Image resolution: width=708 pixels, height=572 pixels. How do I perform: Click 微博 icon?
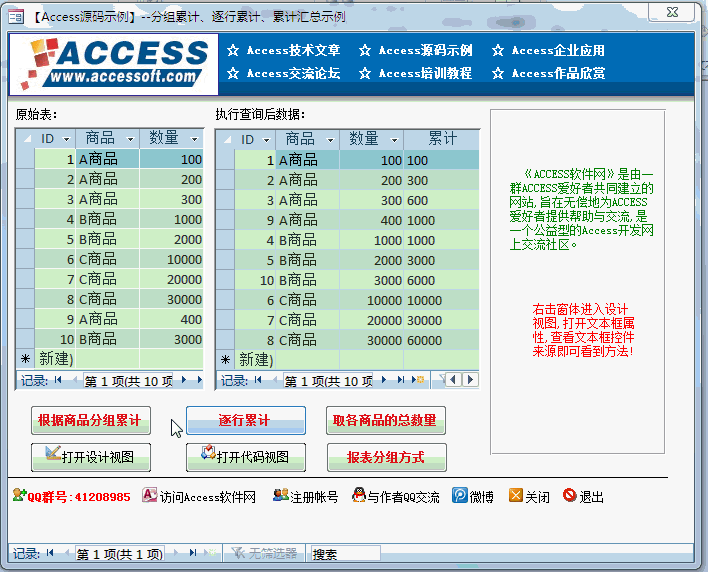460,496
